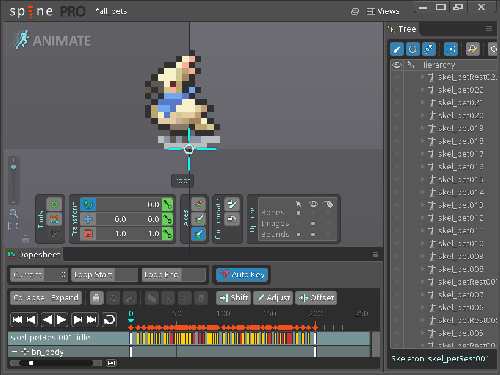The height and width of the screenshot is (375, 500).
Task: Key the rotation with green key button
Action: point(168,204)
